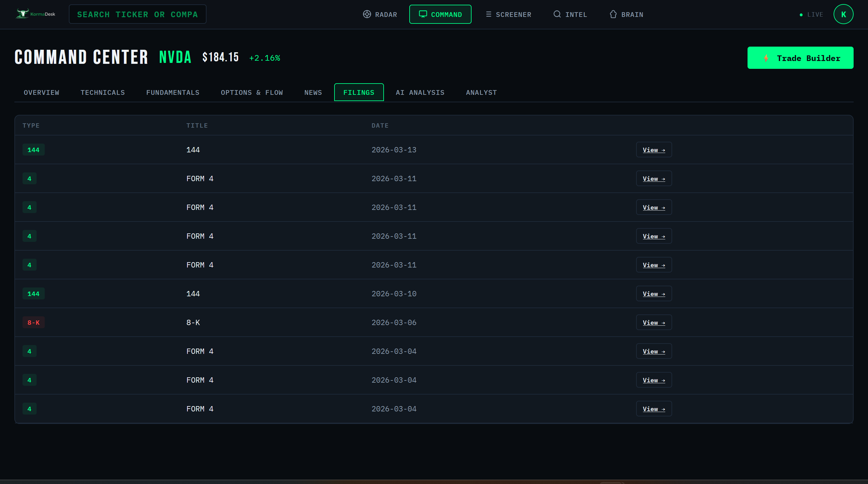Click the Command monitor icon

click(x=422, y=14)
